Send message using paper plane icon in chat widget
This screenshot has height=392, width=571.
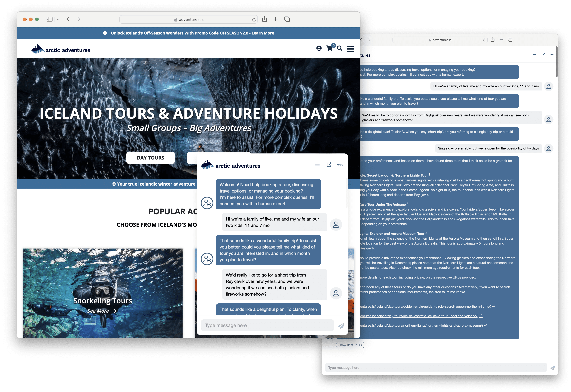(341, 326)
